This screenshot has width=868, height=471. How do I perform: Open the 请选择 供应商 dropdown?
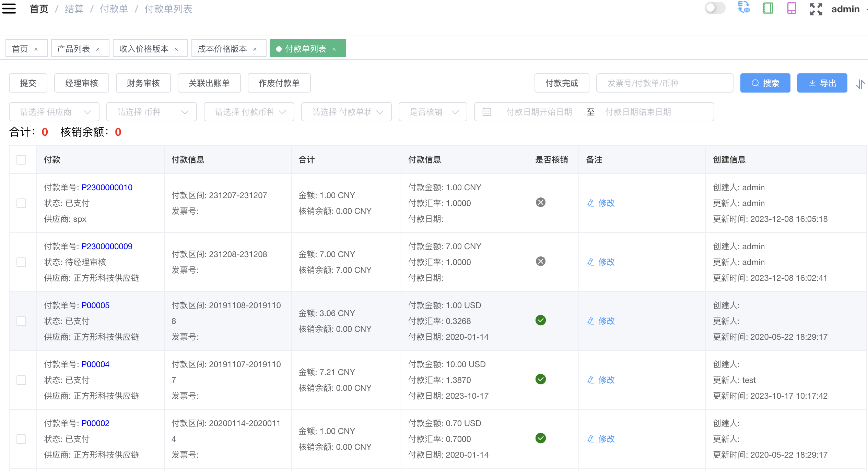point(54,112)
